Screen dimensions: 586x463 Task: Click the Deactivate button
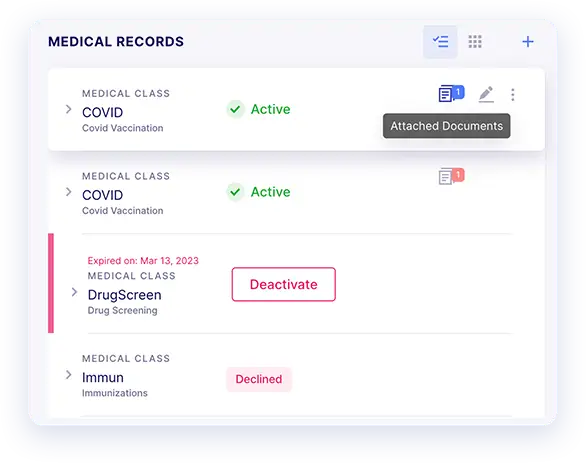click(284, 284)
